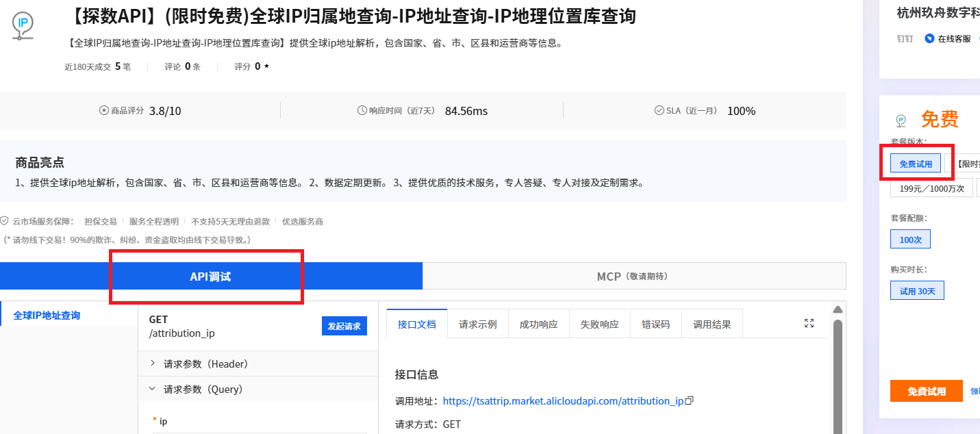Open the 请求示例 tab
The width and height of the screenshot is (980, 434).
(x=477, y=324)
